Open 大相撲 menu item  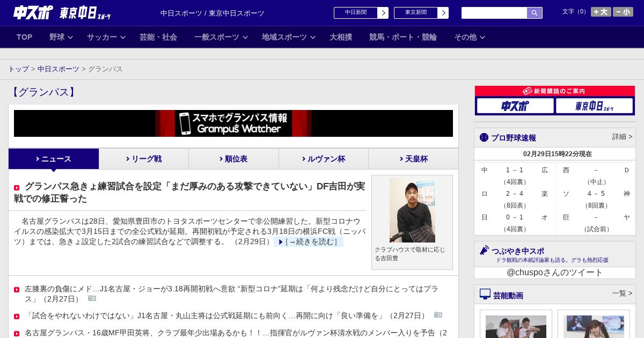point(341,37)
